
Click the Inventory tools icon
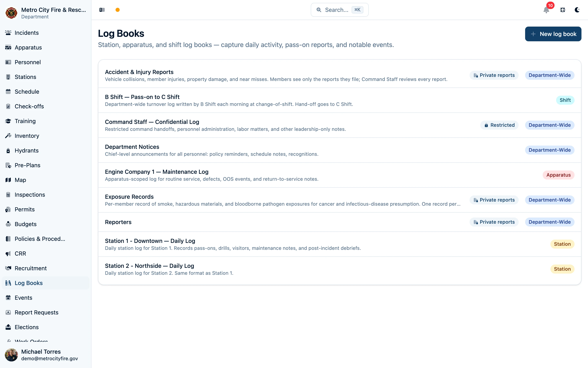click(8, 136)
